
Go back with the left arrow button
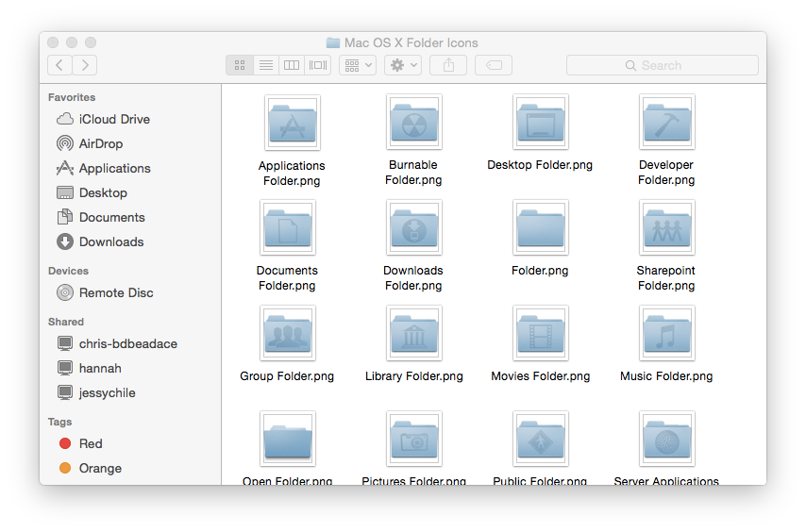click(59, 65)
